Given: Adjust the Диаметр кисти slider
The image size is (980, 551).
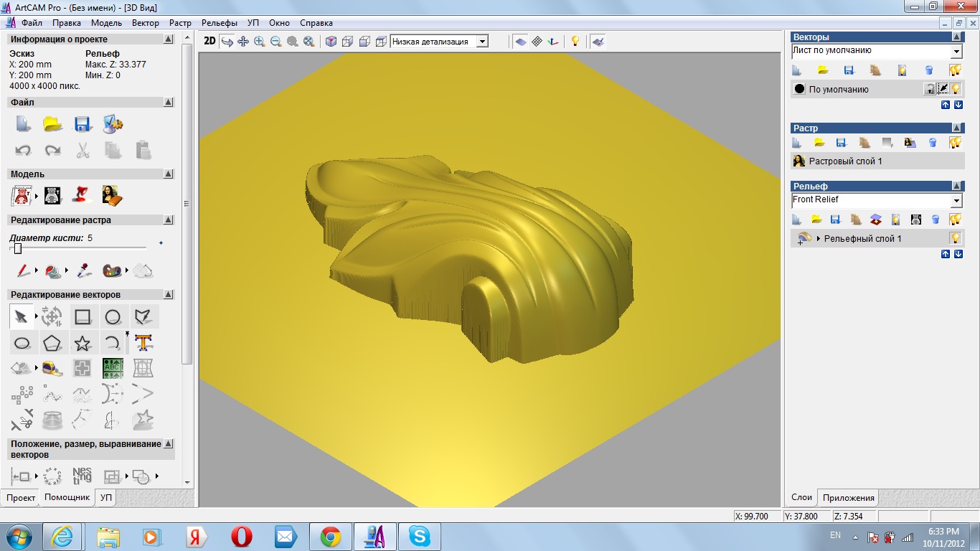Looking at the screenshot, I should click(x=18, y=248).
